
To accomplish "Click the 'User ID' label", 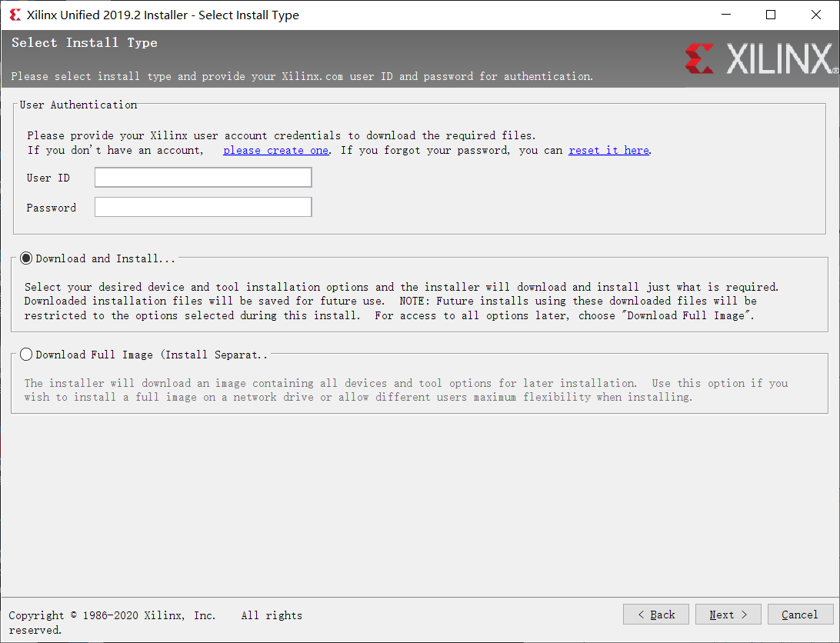I will 48,178.
